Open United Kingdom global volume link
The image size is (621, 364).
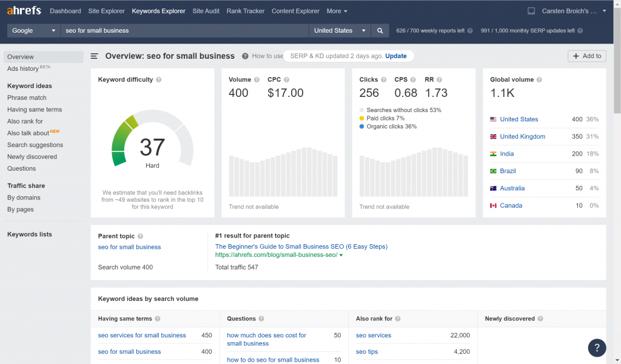click(522, 136)
